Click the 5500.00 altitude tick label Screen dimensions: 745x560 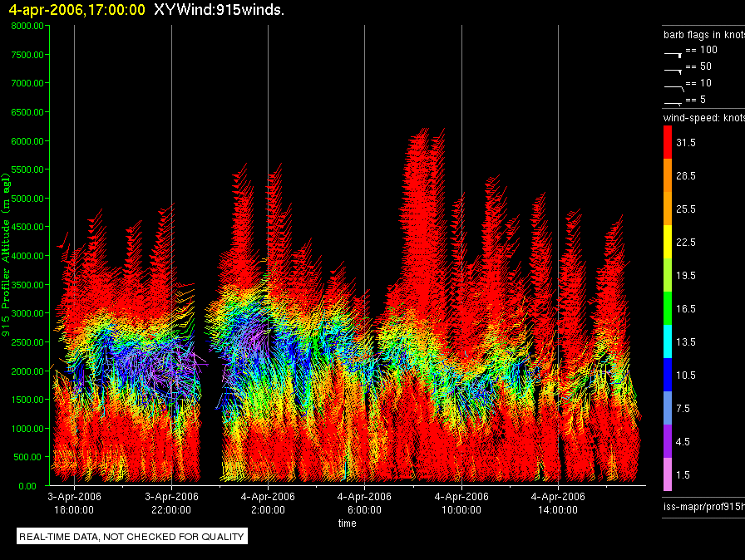point(27,169)
